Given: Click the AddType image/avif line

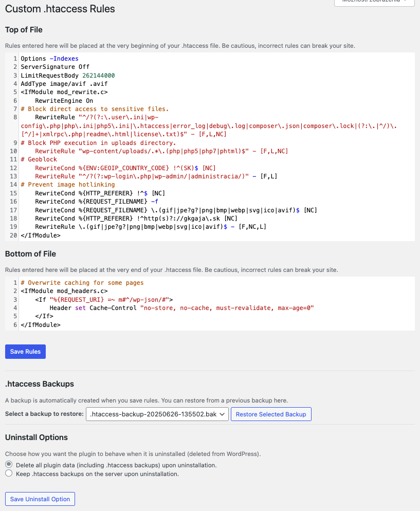Looking at the screenshot, I should click(57, 83).
